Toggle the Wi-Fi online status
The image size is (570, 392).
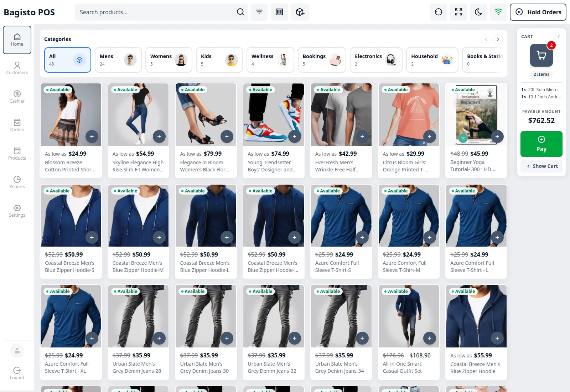tap(498, 12)
